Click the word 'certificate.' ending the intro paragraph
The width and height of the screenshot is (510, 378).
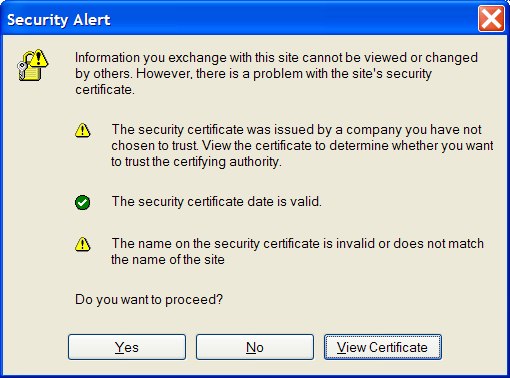(105, 89)
